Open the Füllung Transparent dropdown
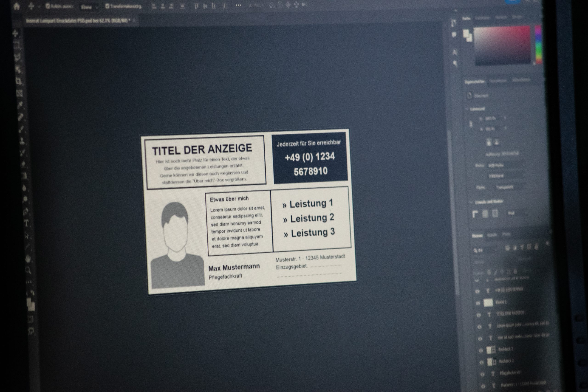 pos(511,187)
